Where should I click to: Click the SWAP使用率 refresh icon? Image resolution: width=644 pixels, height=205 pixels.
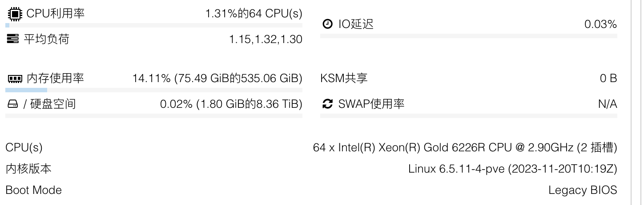pyautogui.click(x=327, y=104)
